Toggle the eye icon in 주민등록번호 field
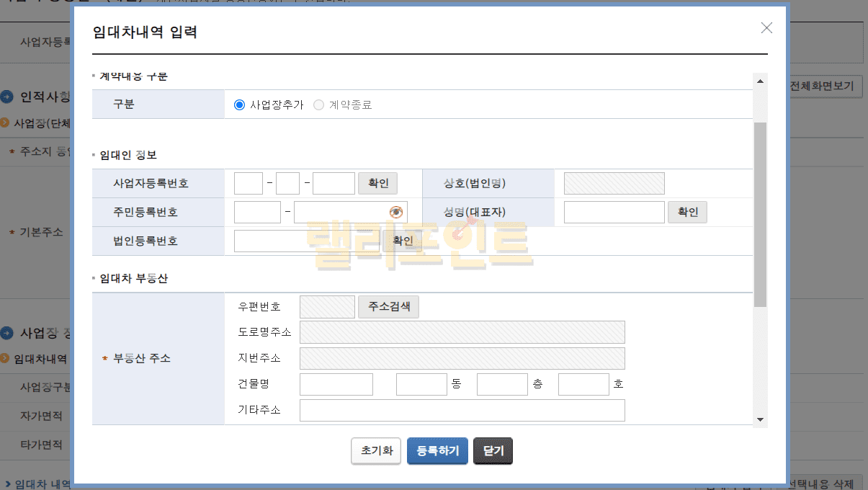 [x=395, y=212]
